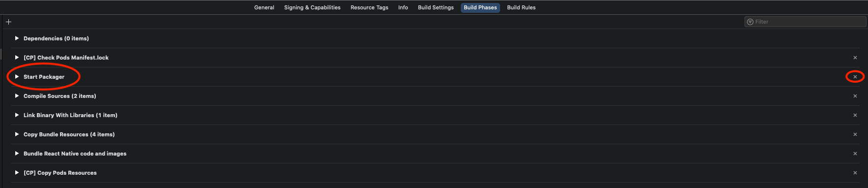
Task: Remove Bundle React Native code and images phase
Action: pos(855,154)
